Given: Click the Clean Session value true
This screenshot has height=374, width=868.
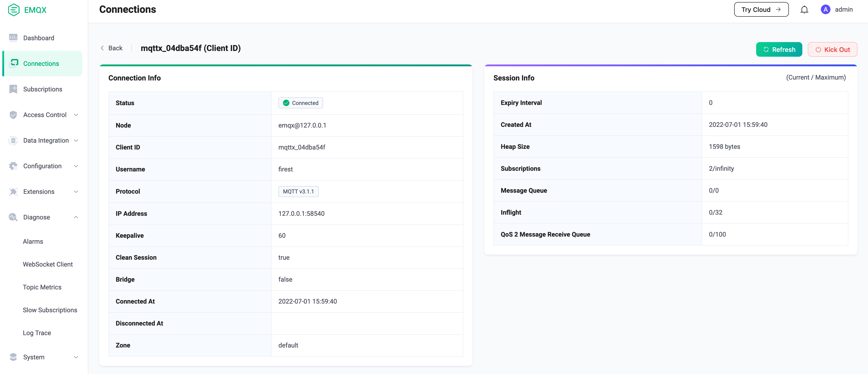Looking at the screenshot, I should 284,257.
